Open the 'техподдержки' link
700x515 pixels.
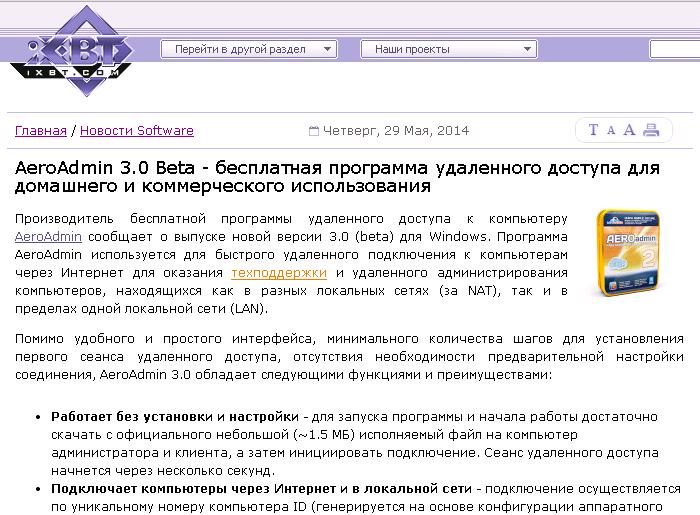pos(279,273)
